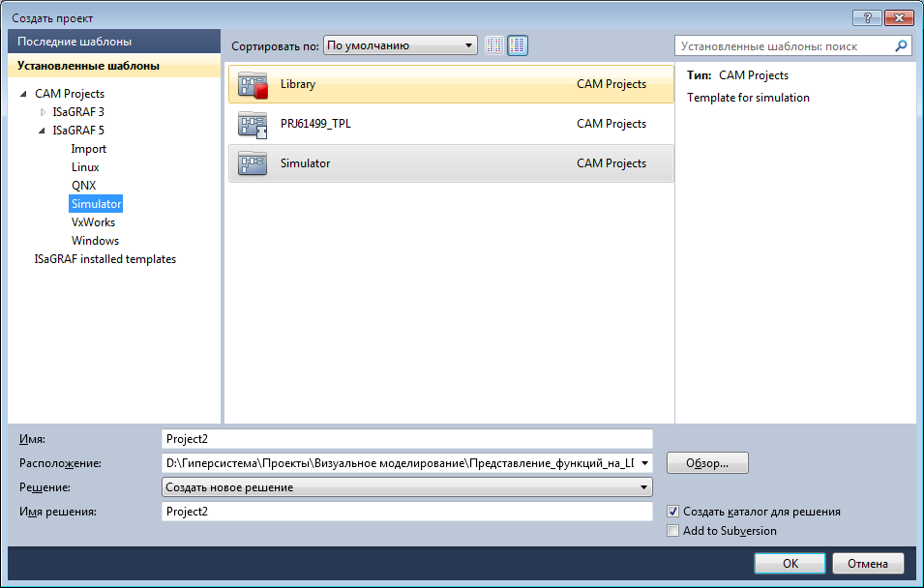Click the 'Отмена' cancel button
The image size is (924, 588).
(868, 563)
